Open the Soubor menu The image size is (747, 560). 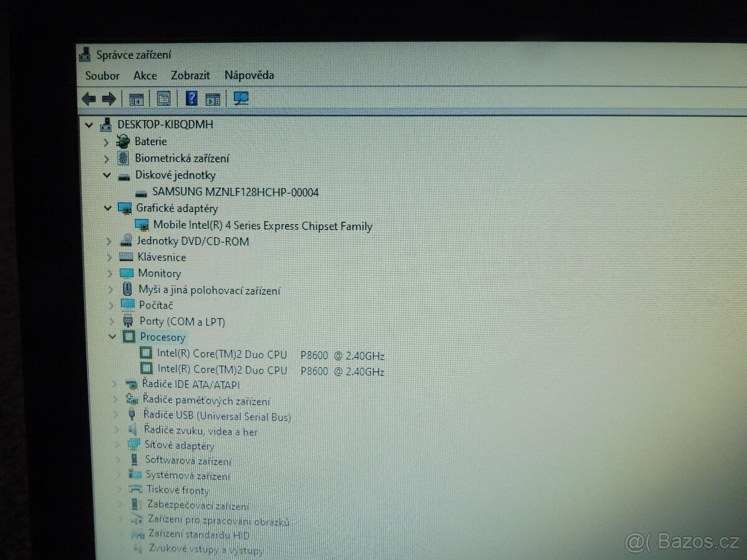point(102,75)
